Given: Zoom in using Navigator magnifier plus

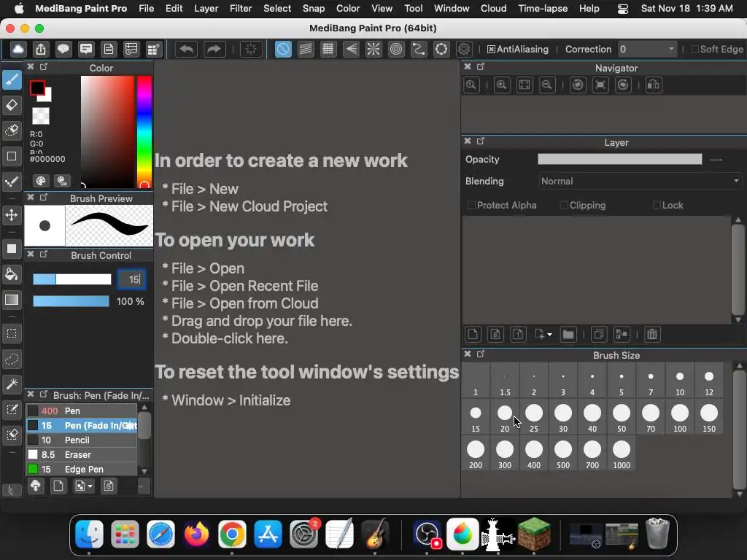Looking at the screenshot, I should 502,85.
